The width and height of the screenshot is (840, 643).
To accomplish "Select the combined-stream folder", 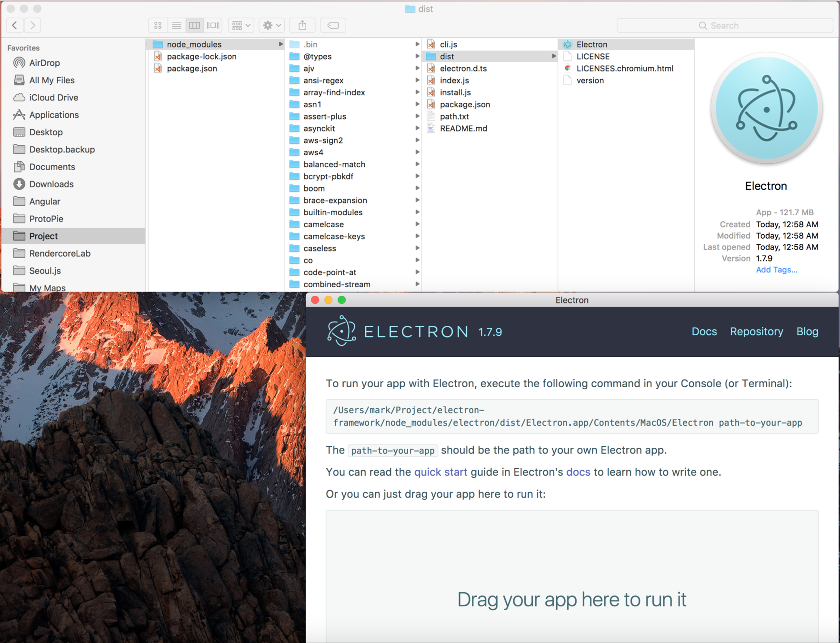I will click(x=353, y=284).
